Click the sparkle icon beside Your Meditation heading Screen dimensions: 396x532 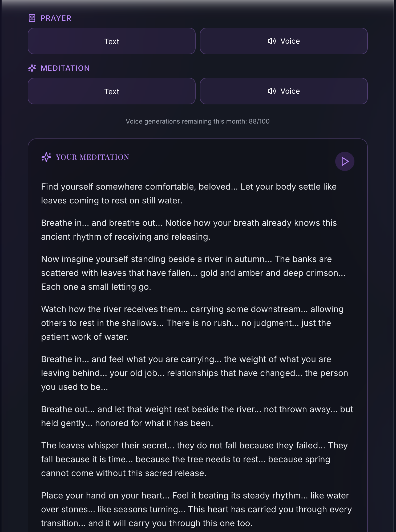[x=46, y=157]
